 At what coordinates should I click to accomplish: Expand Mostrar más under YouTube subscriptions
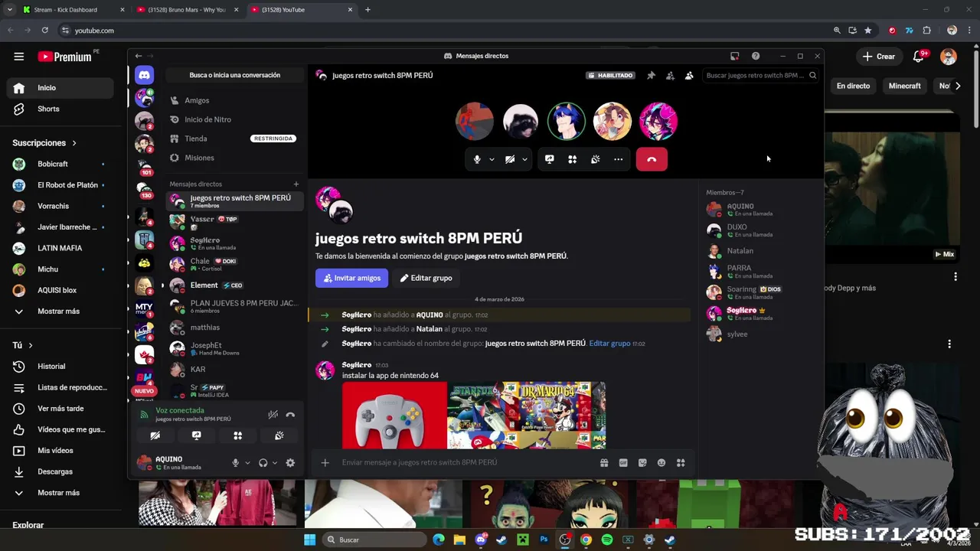tap(58, 311)
